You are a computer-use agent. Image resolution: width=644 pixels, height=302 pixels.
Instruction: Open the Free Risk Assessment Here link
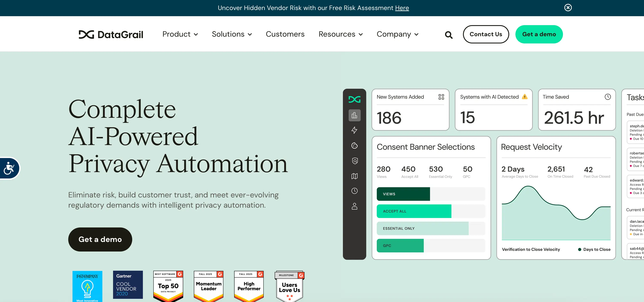(x=402, y=8)
